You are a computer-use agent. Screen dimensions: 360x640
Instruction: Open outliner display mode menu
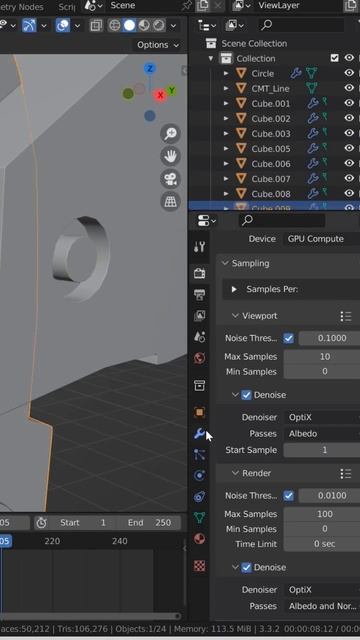(x=207, y=25)
